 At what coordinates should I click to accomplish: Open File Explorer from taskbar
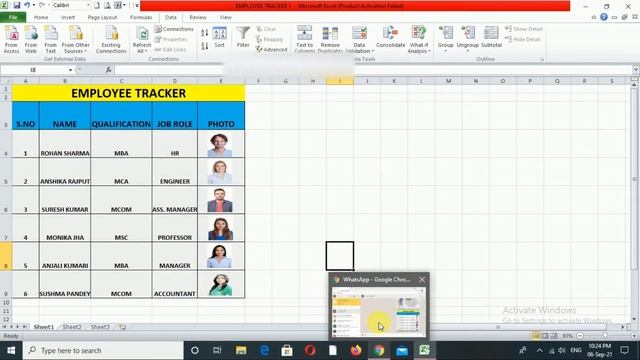click(x=241, y=350)
